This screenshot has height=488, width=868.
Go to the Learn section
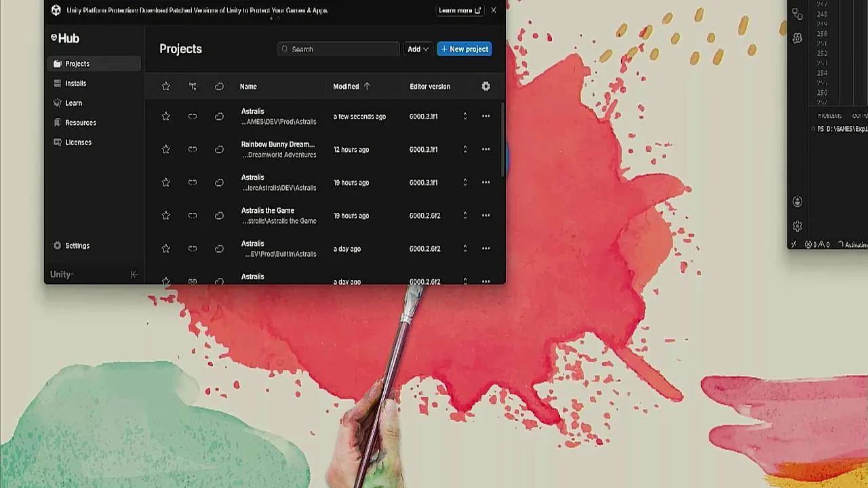[x=94, y=103]
